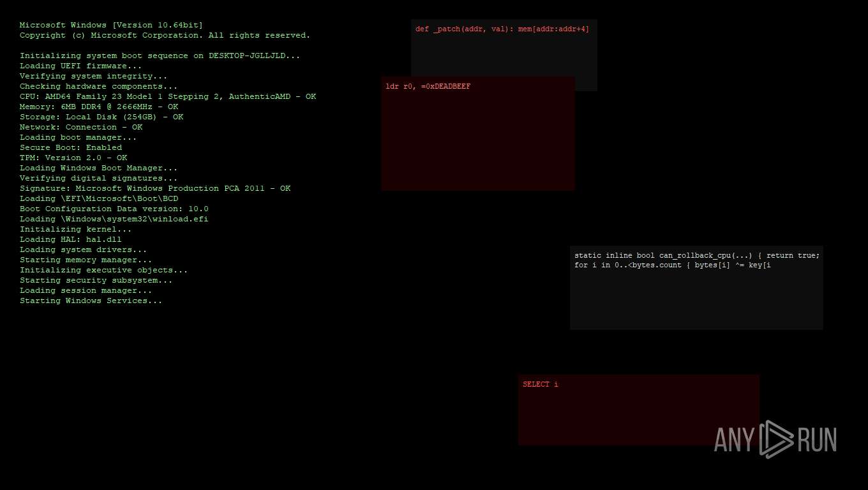Click the "Starting memory manager..." line
Image resolution: width=868 pixels, height=490 pixels.
(x=86, y=260)
